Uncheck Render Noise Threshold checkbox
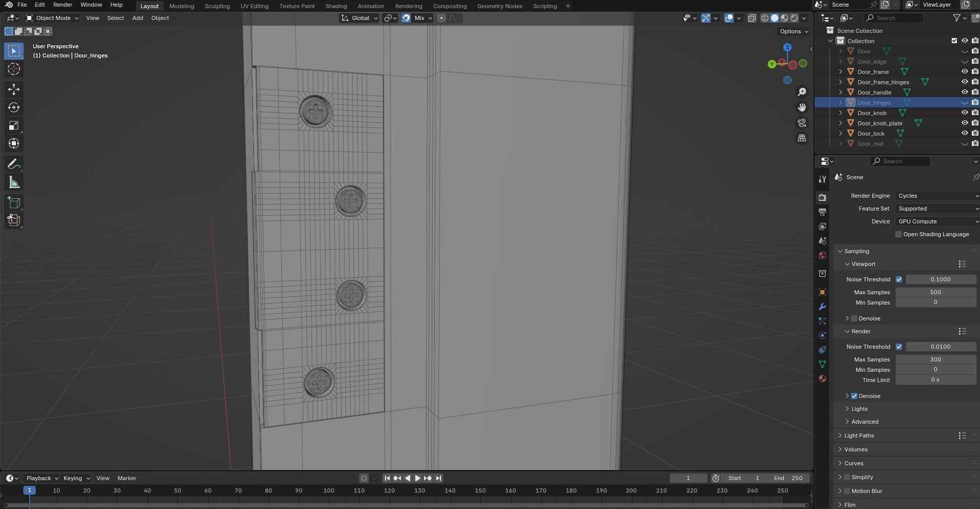 click(899, 347)
